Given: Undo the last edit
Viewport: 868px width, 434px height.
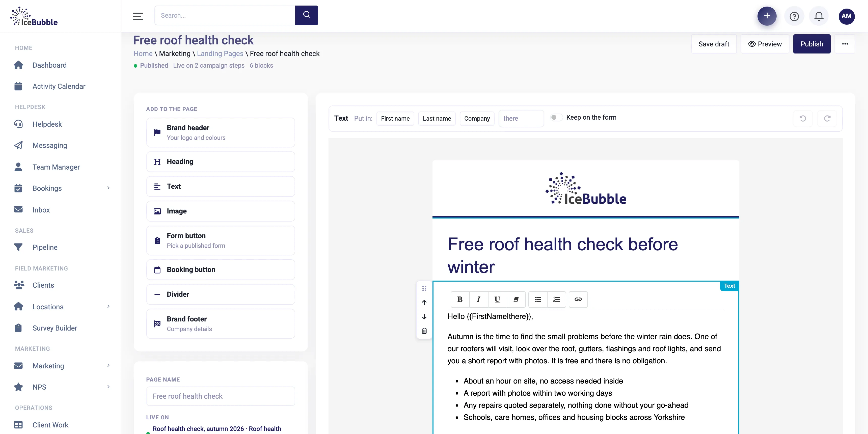Looking at the screenshot, I should pos(803,118).
